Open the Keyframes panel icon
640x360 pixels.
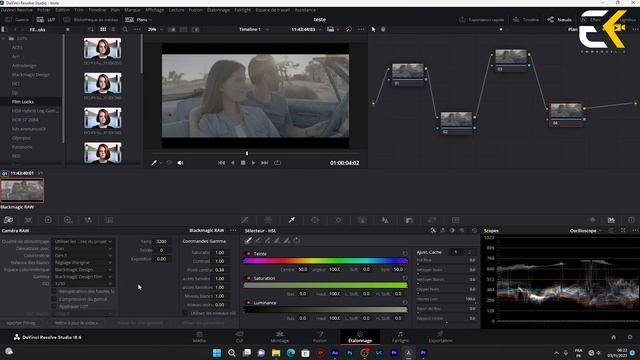[x=591, y=220]
